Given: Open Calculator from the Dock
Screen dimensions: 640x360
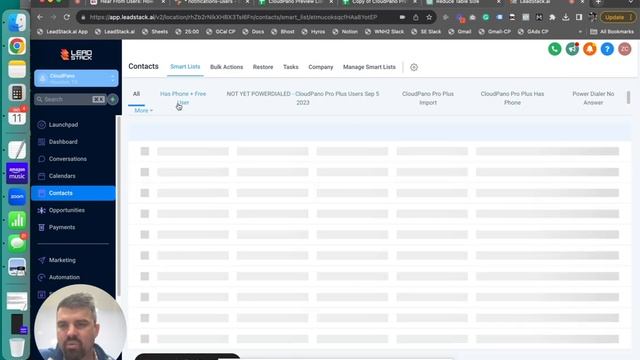Looking at the screenshot, I should (x=17, y=93).
